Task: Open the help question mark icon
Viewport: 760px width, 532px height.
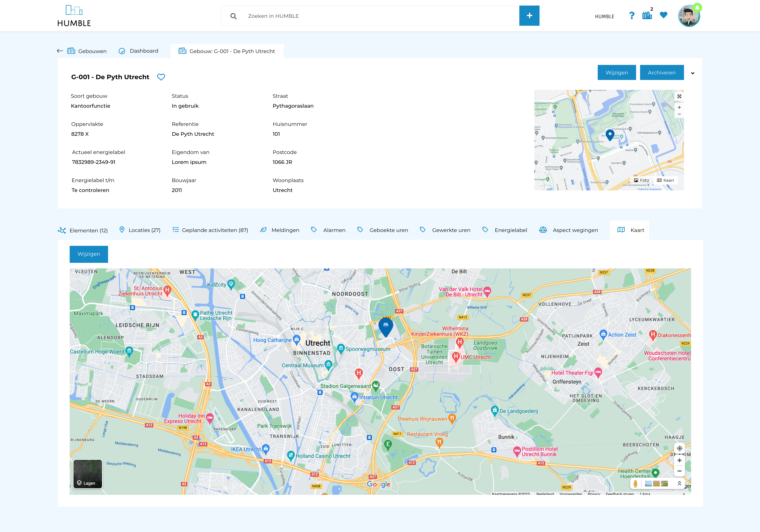Action: click(632, 16)
